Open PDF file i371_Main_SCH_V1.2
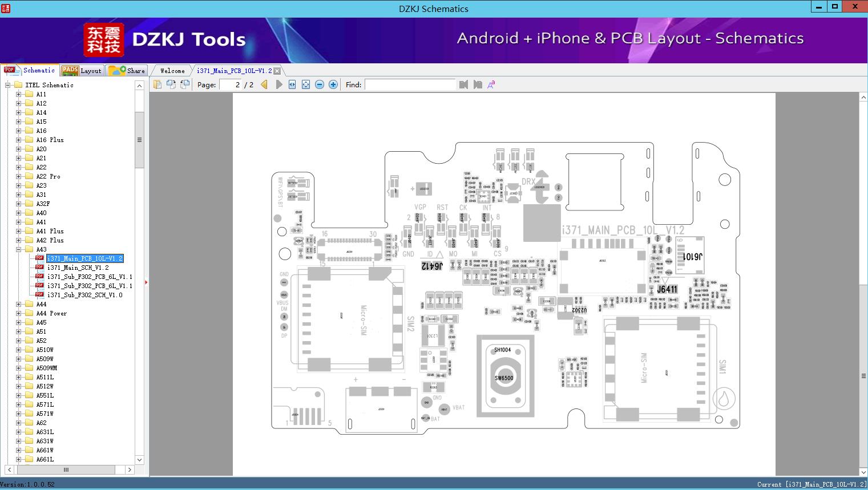Image resolution: width=868 pixels, height=490 pixels. pos(78,268)
